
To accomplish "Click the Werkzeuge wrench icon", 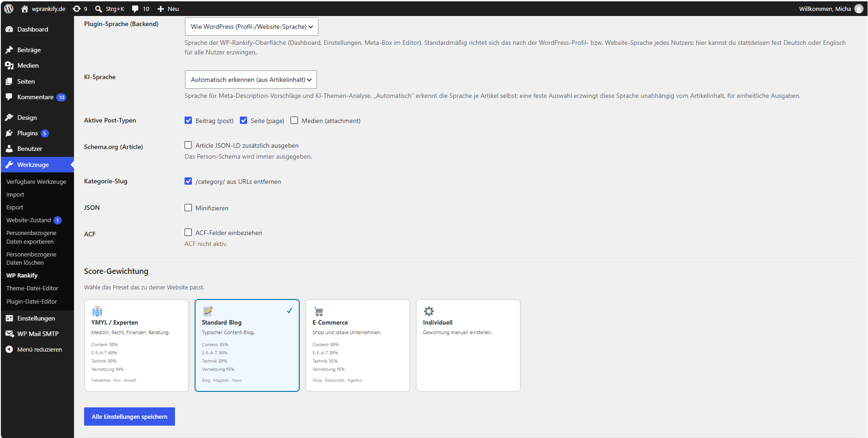I will pyautogui.click(x=9, y=165).
